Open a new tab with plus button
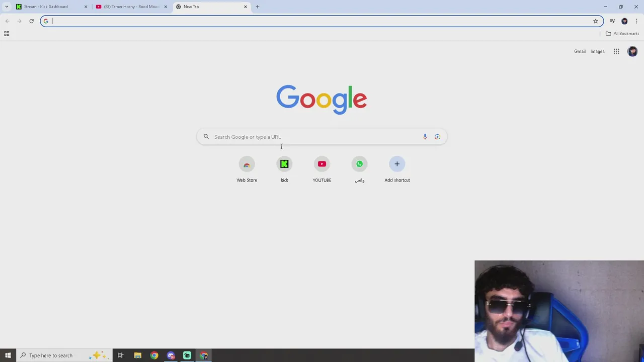This screenshot has height=362, width=644. tap(258, 7)
